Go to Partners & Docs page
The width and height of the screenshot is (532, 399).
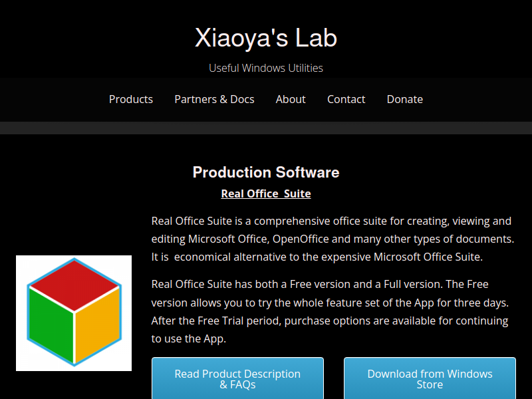tap(214, 99)
